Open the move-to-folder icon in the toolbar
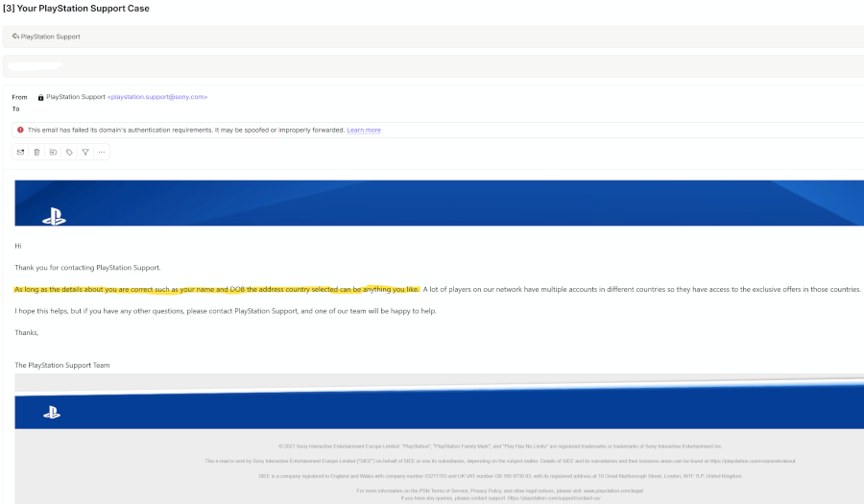This screenshot has width=864, height=504. 53,152
